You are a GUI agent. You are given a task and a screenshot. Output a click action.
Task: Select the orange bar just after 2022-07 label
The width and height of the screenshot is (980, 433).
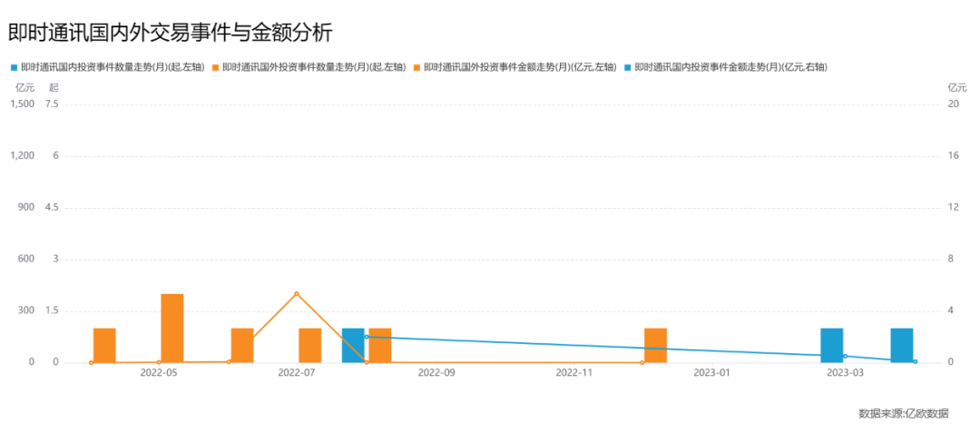coord(310,345)
